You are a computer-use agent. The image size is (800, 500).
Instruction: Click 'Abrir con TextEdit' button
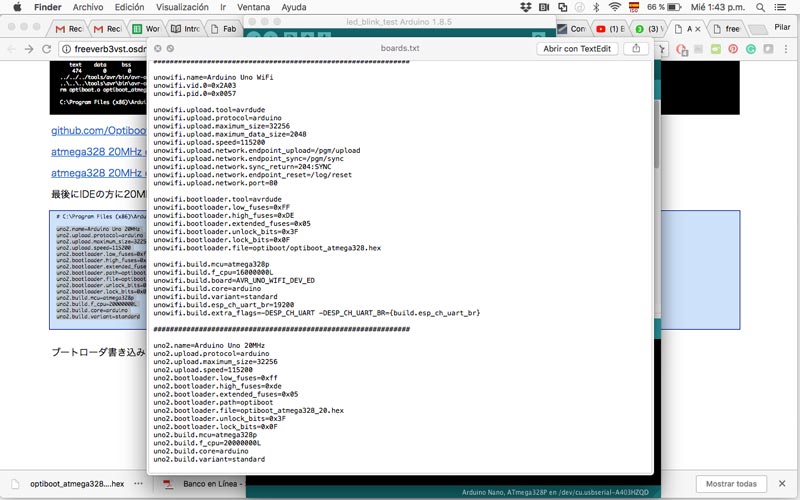tap(577, 48)
